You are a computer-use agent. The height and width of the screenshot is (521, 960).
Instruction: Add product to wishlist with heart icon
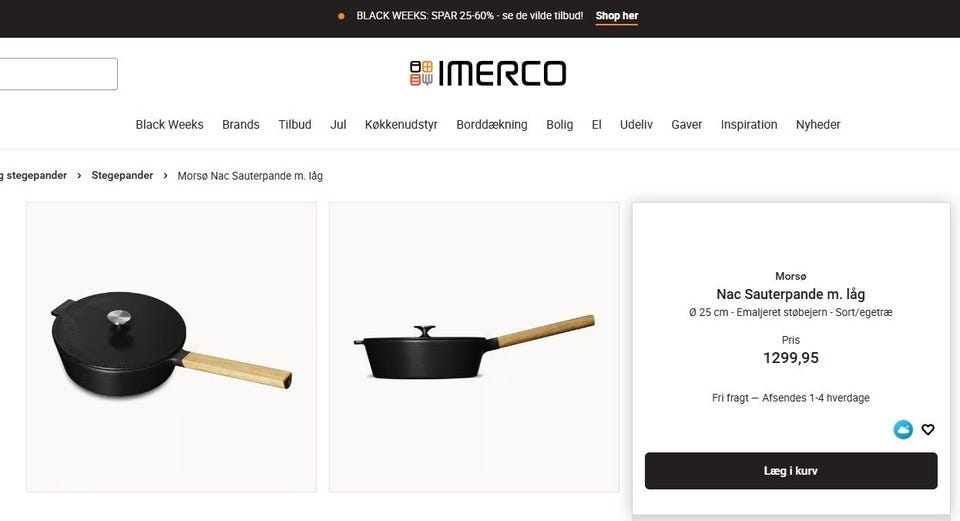tap(928, 430)
